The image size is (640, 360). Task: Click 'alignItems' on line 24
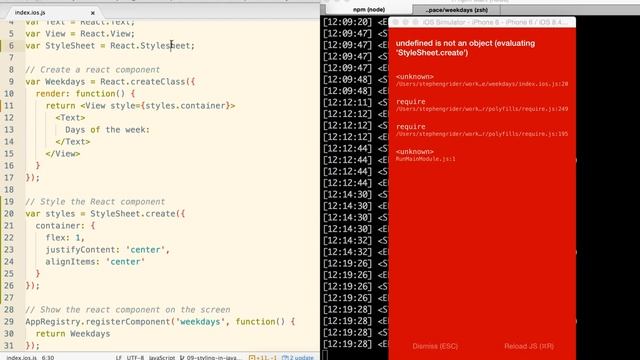[70, 262]
